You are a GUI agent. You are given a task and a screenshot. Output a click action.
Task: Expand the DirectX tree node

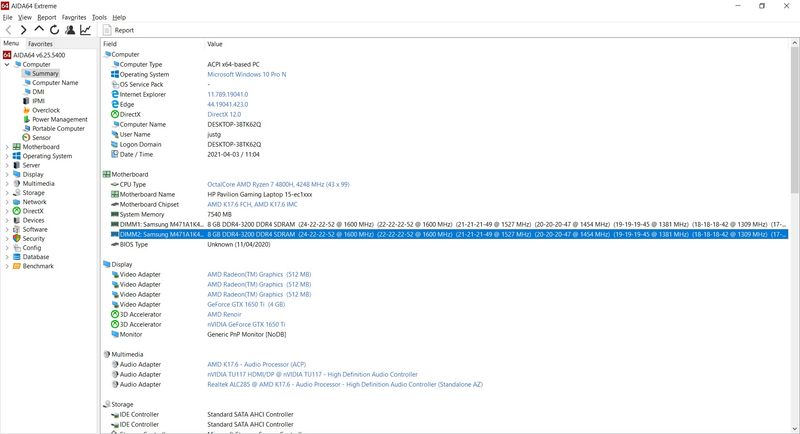click(x=7, y=211)
